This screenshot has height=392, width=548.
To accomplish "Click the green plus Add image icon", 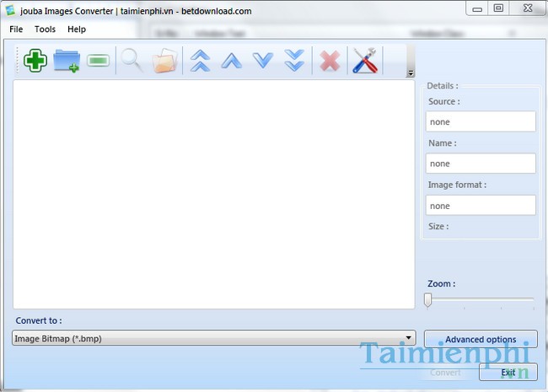I will point(35,61).
